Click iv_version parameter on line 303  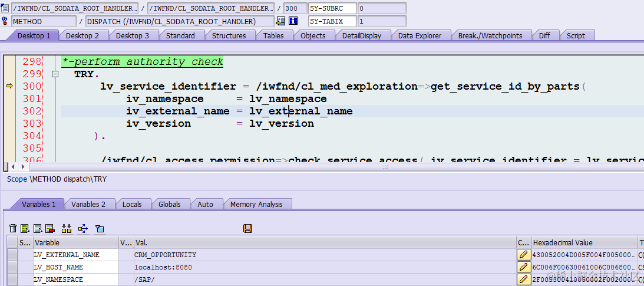(x=158, y=123)
